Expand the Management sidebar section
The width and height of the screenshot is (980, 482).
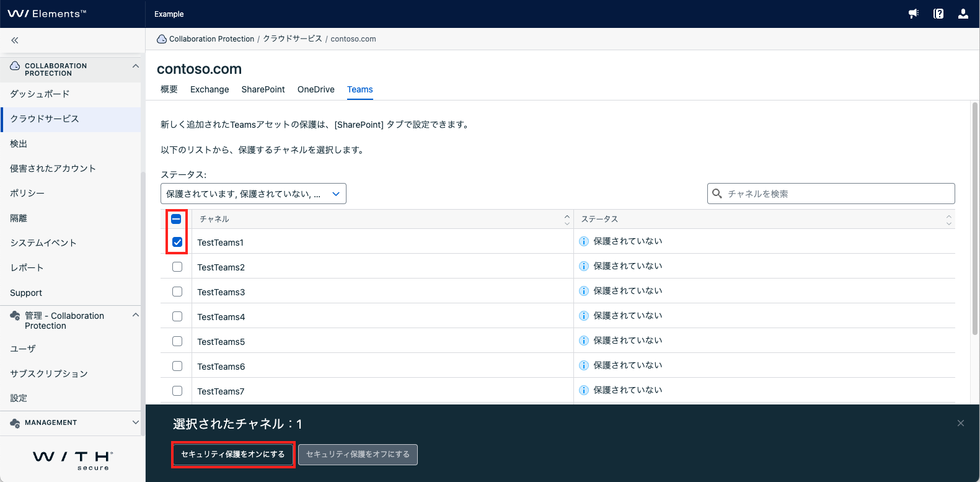click(x=136, y=422)
